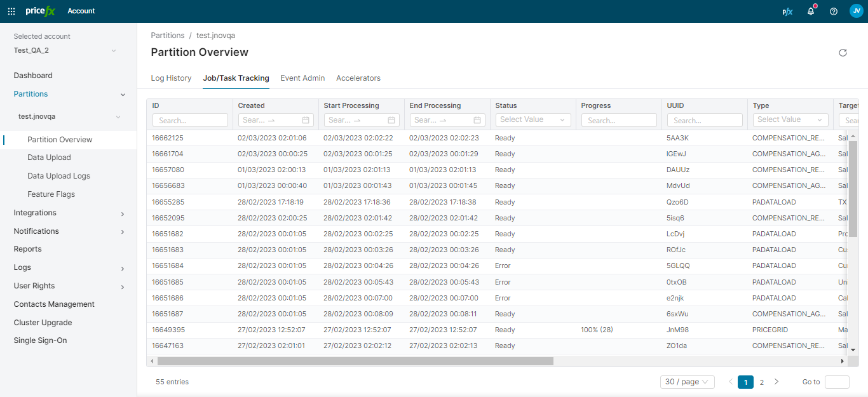Click the ID search input field
Viewport: 868px width, 397px height.
190,120
